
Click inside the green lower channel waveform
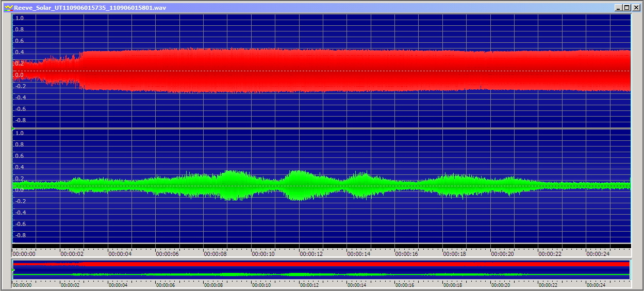322,186
